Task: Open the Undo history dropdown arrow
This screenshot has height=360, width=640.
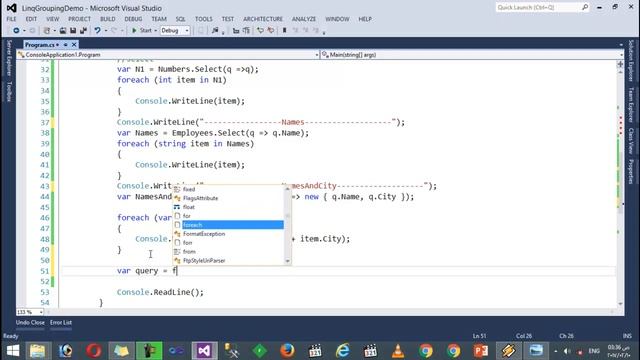Action: point(106,31)
